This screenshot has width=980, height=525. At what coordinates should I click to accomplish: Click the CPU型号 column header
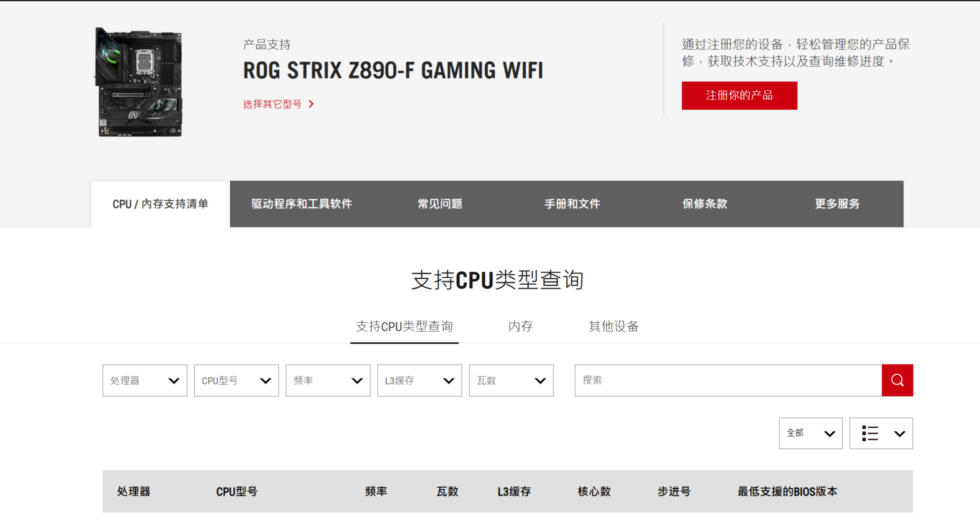coord(237,492)
